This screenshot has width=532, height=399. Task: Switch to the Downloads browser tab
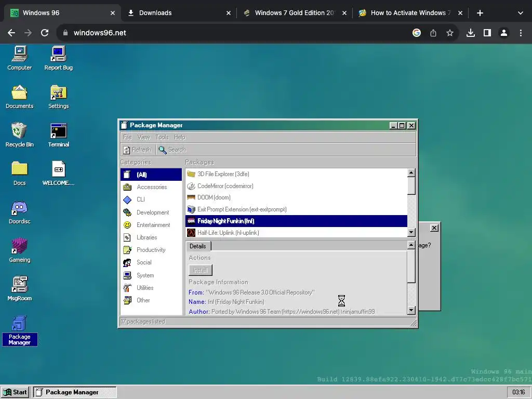[x=177, y=13]
